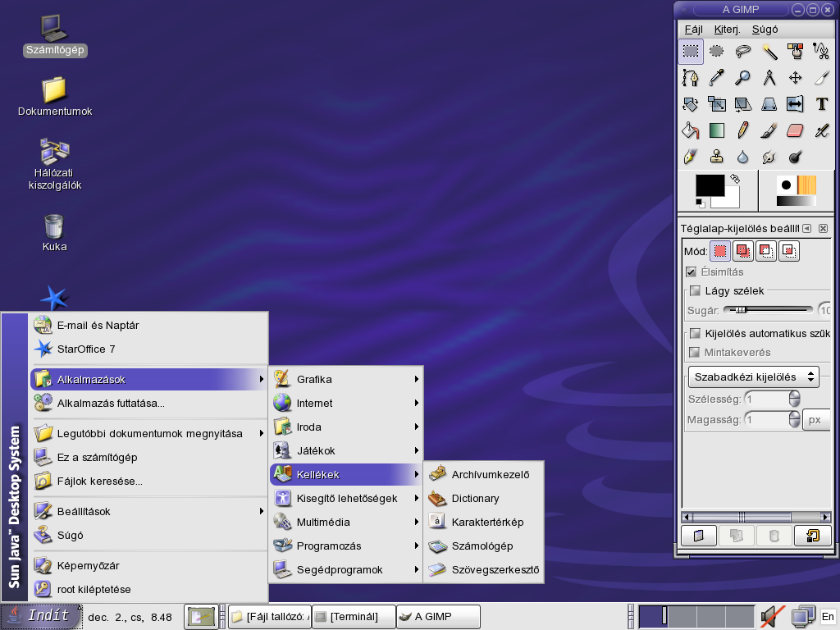840x630 pixels.
Task: Set selection mode to Intersect
Action: pyautogui.click(x=789, y=251)
